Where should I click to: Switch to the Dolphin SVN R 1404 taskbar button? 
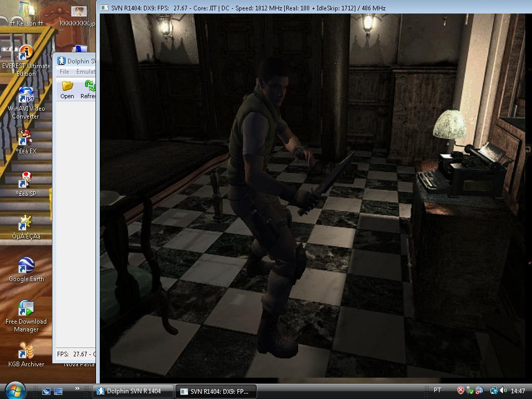point(133,391)
